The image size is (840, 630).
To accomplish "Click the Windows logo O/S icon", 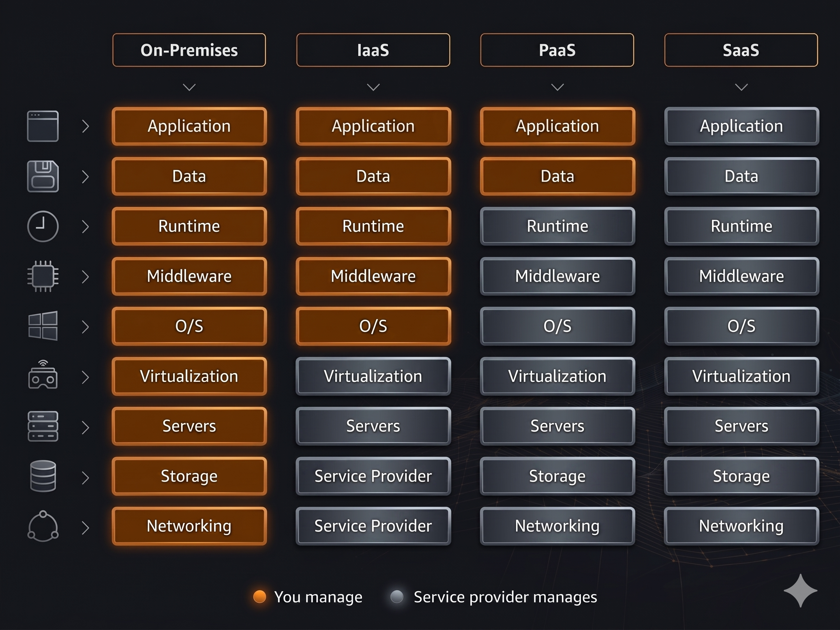I will pyautogui.click(x=43, y=326).
